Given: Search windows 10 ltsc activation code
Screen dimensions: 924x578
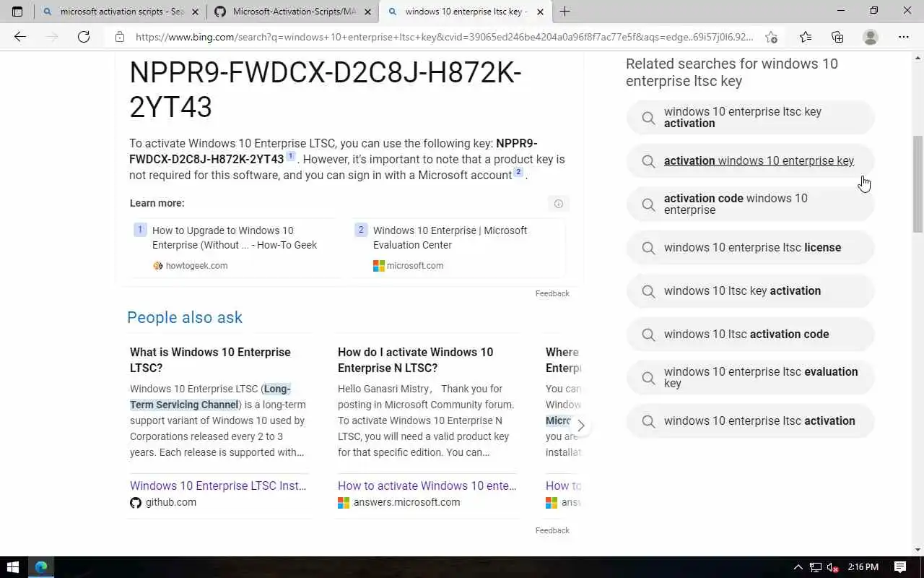Looking at the screenshot, I should tap(750, 334).
